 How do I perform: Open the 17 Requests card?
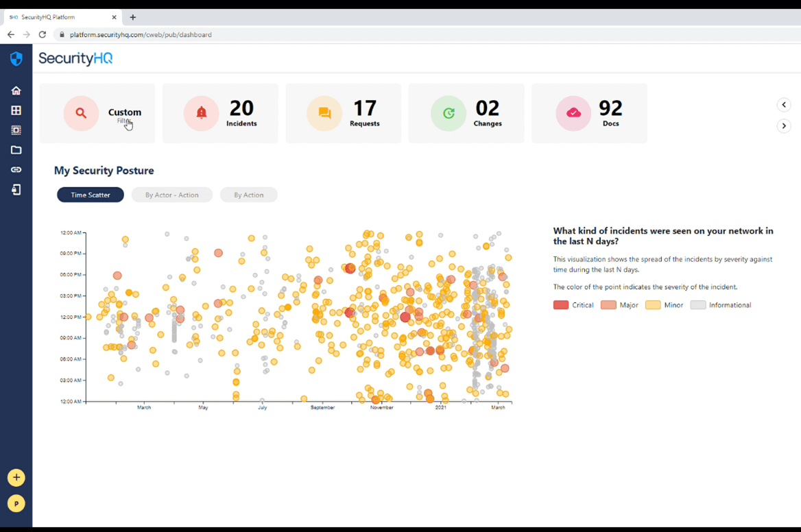pyautogui.click(x=343, y=114)
